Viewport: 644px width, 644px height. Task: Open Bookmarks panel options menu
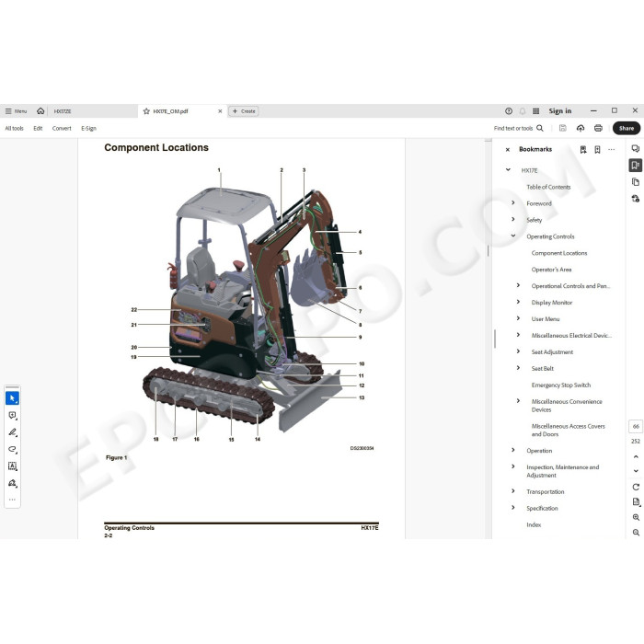pyautogui.click(x=612, y=149)
